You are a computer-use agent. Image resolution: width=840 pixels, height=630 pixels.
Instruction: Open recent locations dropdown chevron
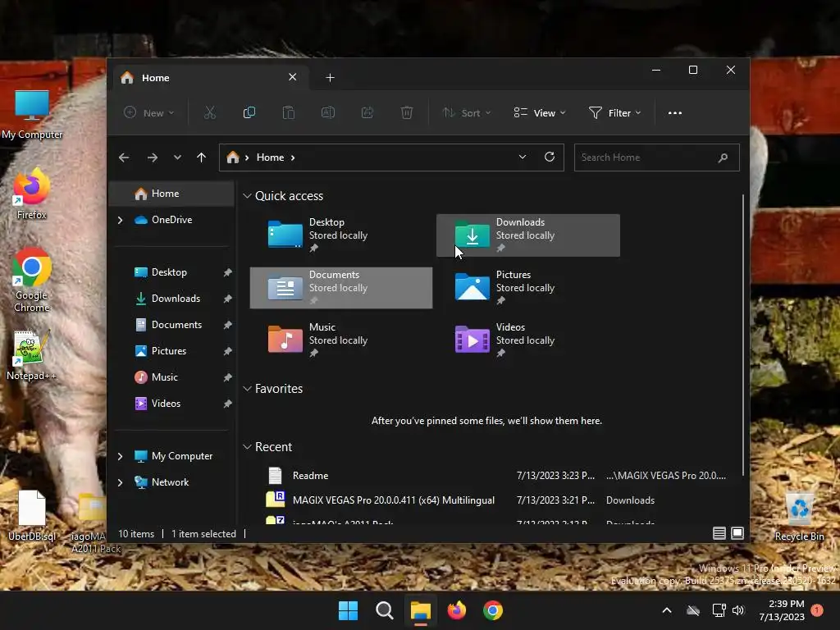click(177, 157)
